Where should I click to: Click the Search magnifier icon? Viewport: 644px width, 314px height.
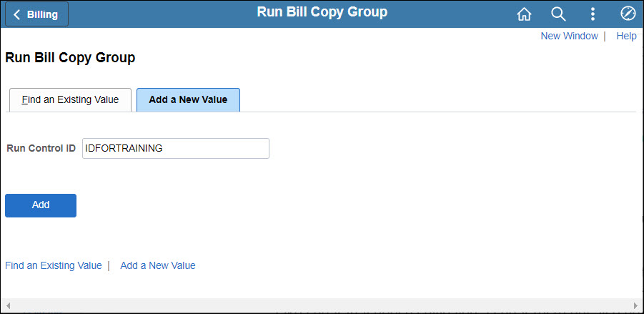pos(558,14)
